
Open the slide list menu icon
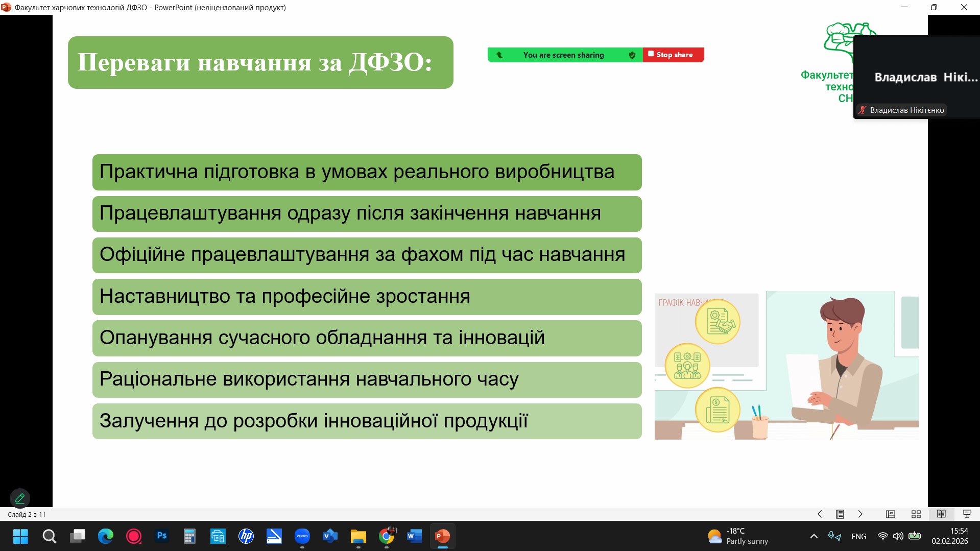(x=840, y=514)
